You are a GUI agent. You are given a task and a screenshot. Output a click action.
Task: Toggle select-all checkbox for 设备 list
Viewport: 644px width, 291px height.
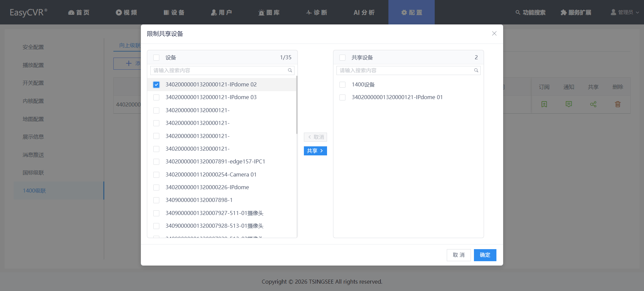click(156, 58)
